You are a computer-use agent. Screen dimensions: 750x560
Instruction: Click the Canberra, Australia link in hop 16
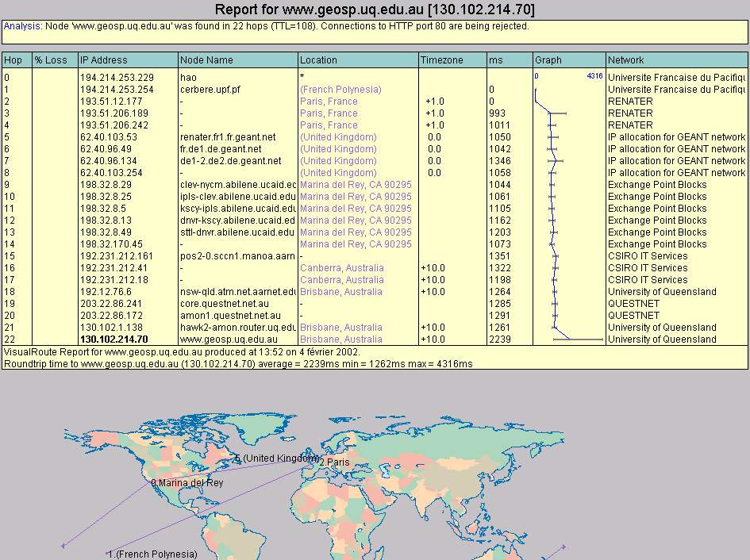341,268
